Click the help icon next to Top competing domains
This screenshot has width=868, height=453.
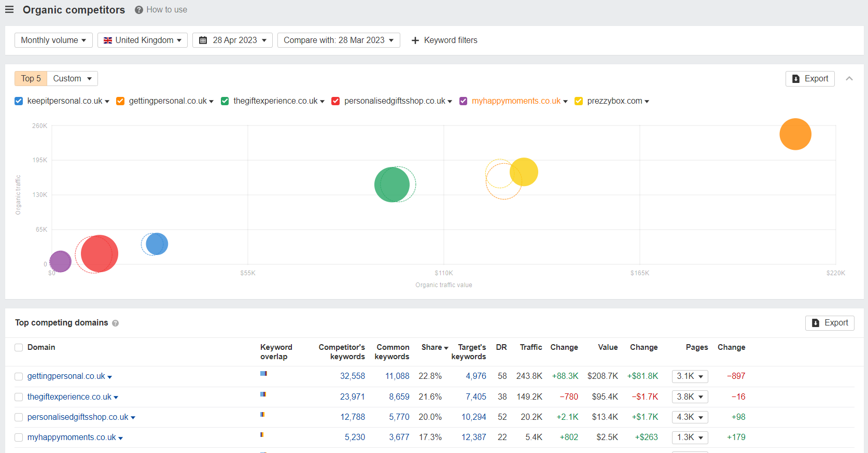coord(116,323)
